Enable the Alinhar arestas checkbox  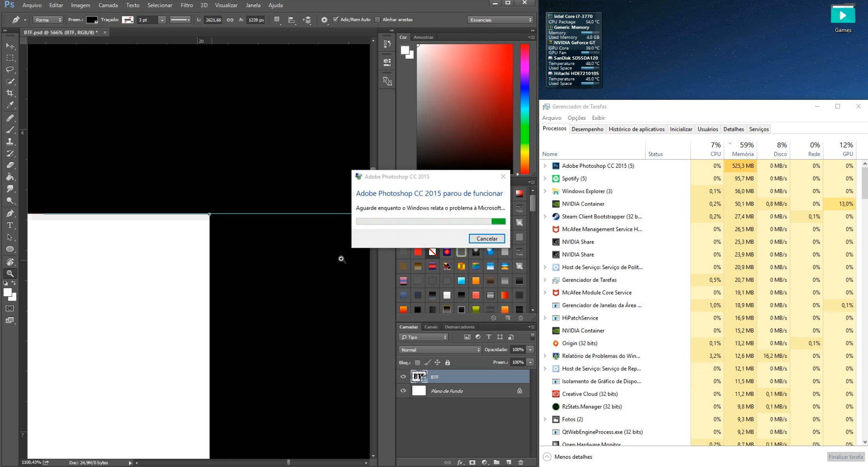click(x=378, y=20)
